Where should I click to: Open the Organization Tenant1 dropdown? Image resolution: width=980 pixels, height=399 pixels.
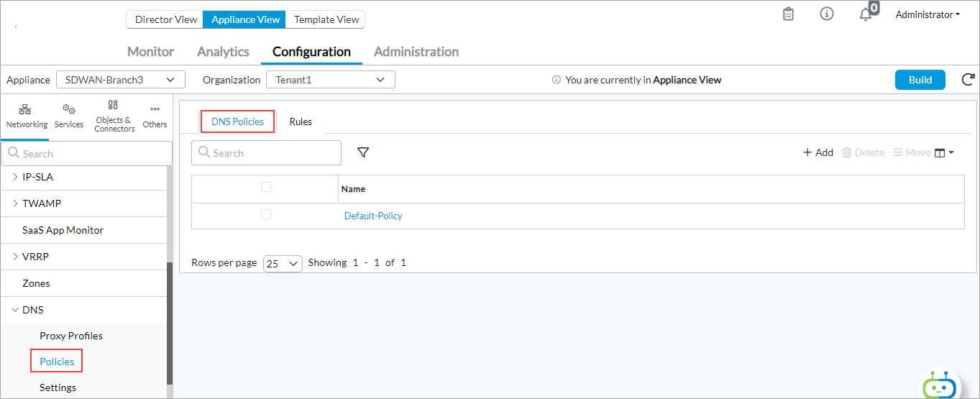click(x=330, y=80)
